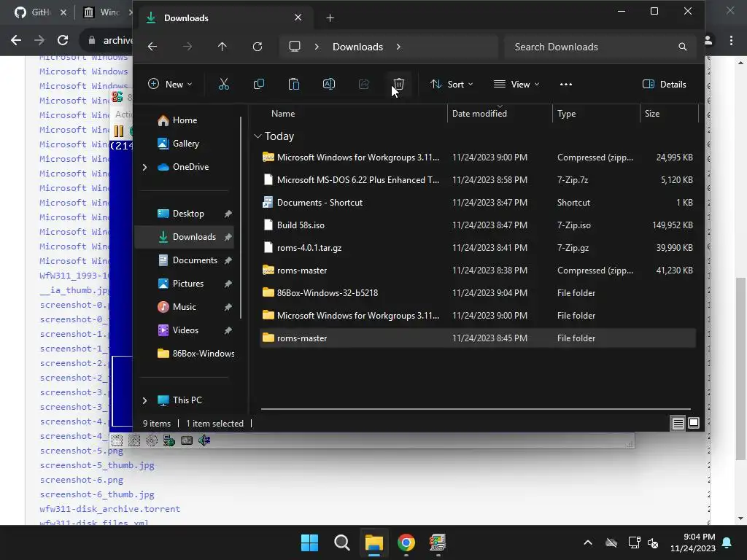The height and width of the screenshot is (560, 747).
Task: Go back in File Explorer
Action: (152, 47)
